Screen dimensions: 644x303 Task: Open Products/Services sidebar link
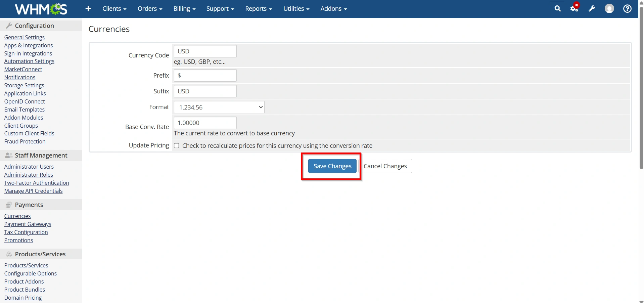(x=26, y=265)
